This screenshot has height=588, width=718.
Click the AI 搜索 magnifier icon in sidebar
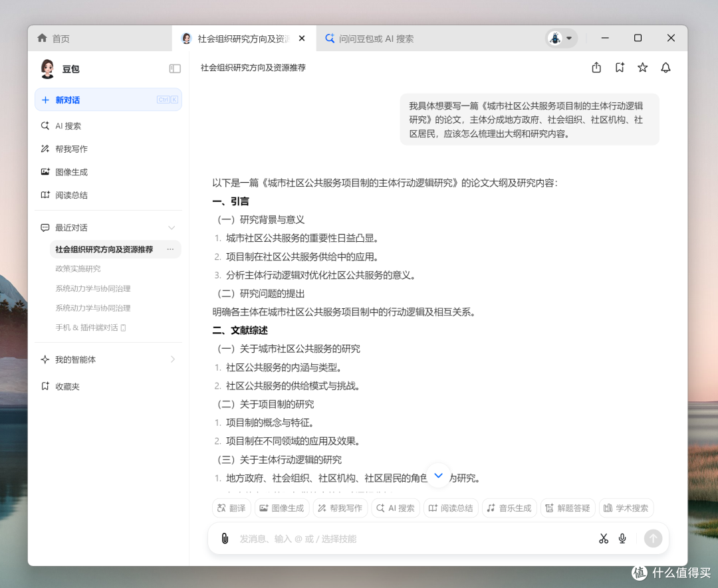pyautogui.click(x=45, y=126)
